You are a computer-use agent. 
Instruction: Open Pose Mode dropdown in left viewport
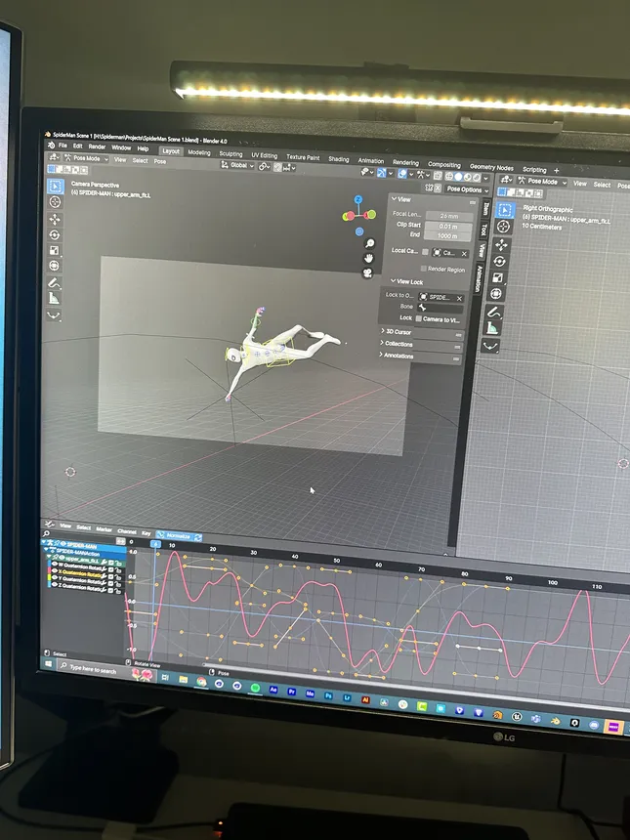point(86,158)
